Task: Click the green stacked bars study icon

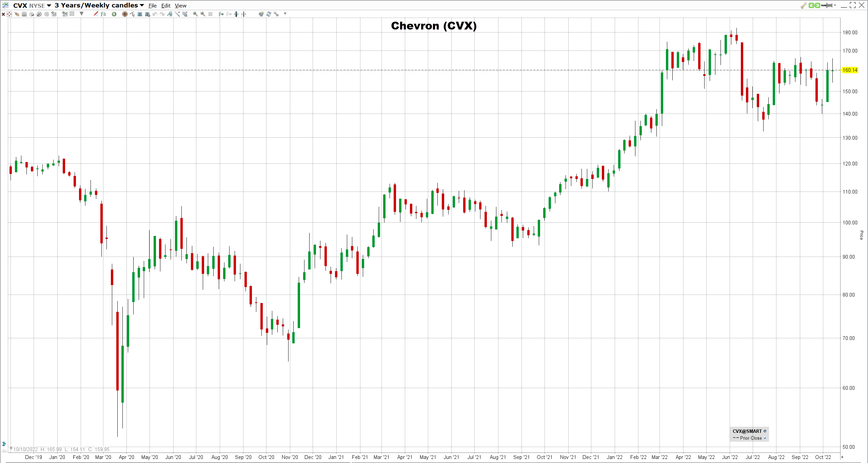Action: 170,14
